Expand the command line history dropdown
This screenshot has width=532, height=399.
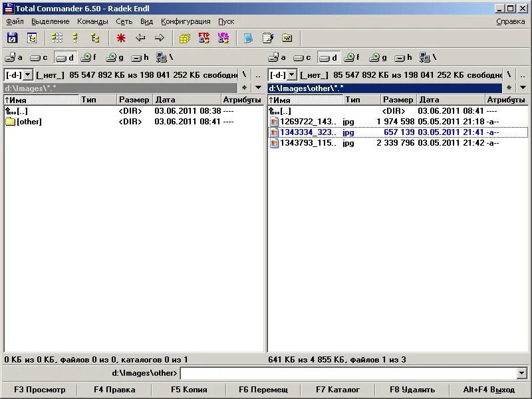click(522, 373)
